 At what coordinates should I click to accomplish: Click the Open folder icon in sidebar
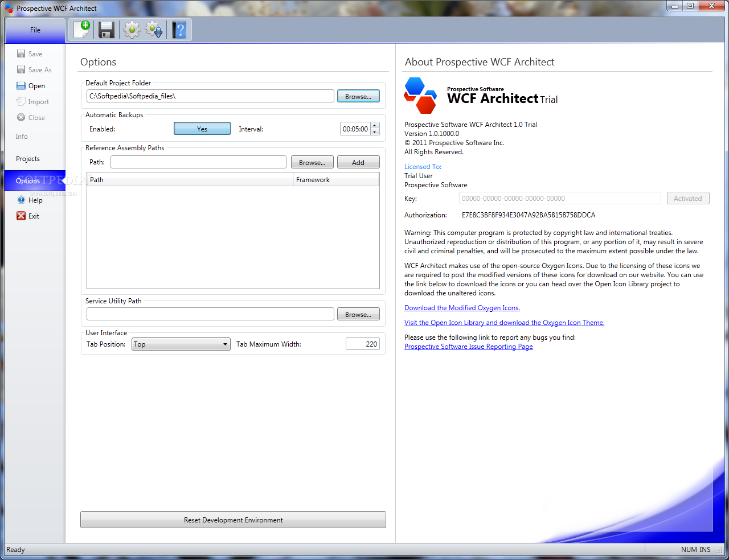(x=21, y=86)
